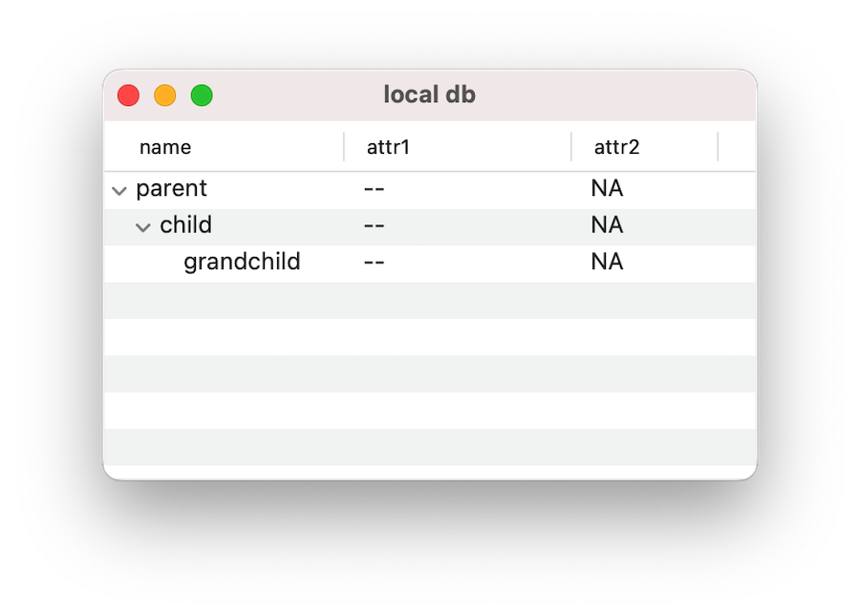The height and width of the screenshot is (616, 860).
Task: Click the attr2 NA cell for grandchild
Action: coord(607,262)
